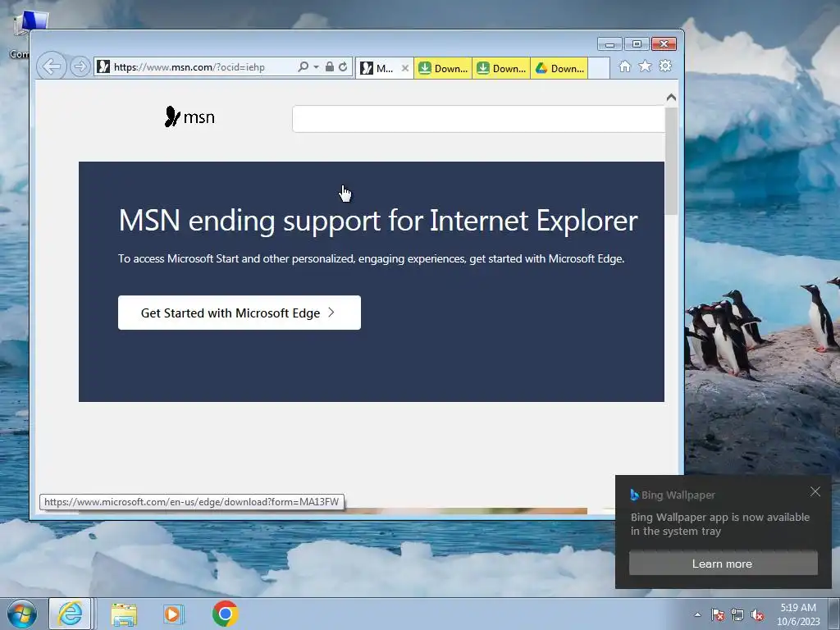Maximize the Internet Explorer window
Viewport: 840px width, 630px height.
(637, 44)
